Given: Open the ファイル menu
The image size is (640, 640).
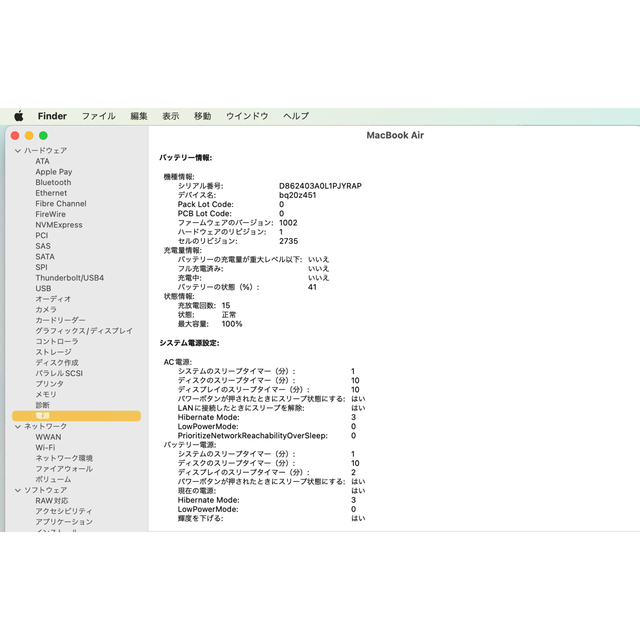Looking at the screenshot, I should tap(99, 116).
